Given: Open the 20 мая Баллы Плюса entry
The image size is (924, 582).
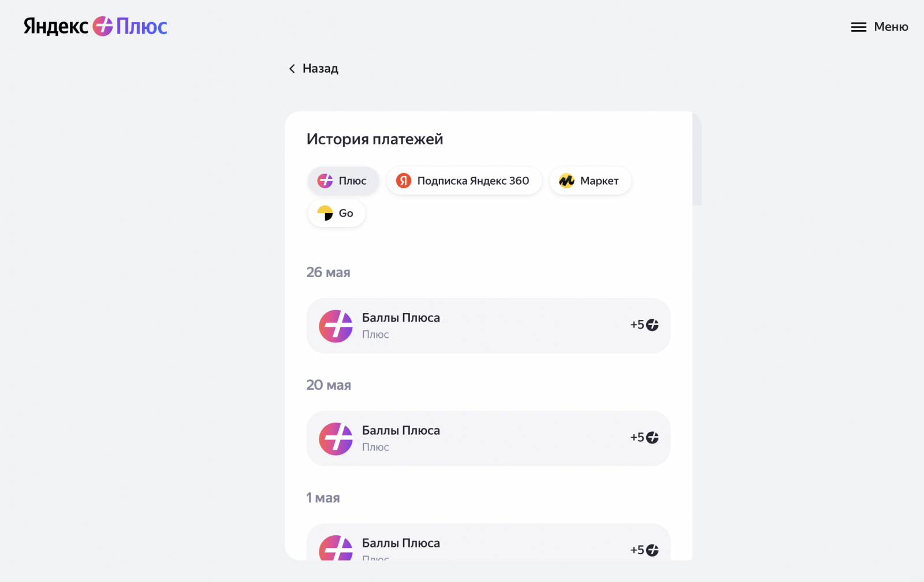Looking at the screenshot, I should coord(489,438).
